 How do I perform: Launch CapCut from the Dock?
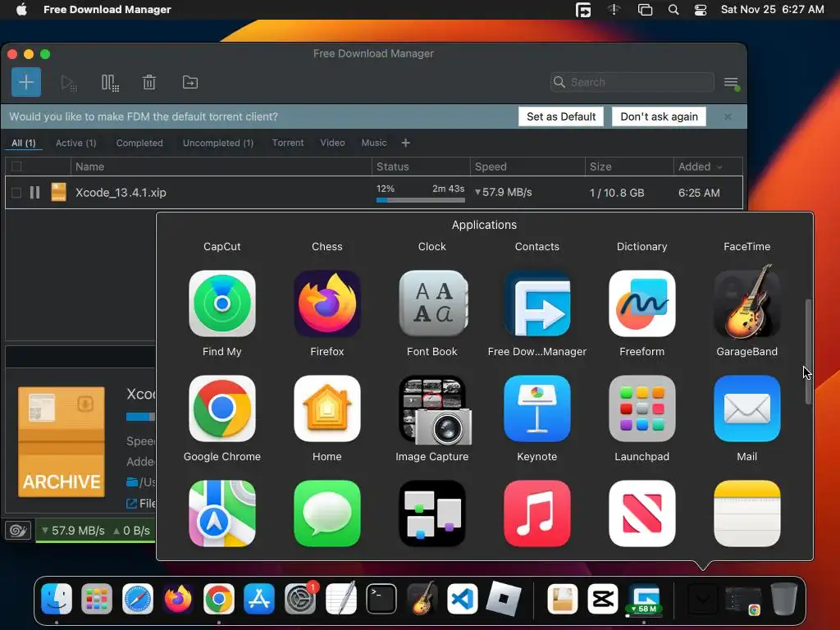point(603,598)
